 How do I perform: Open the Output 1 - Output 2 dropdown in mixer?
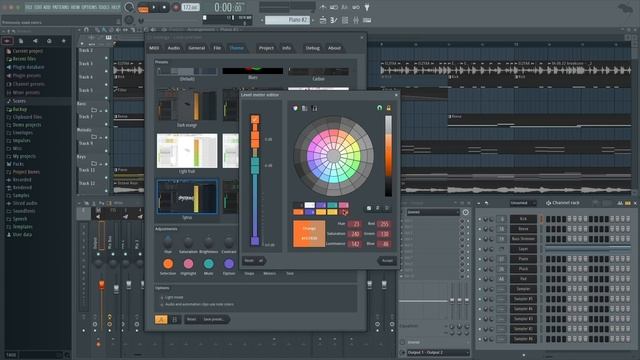[437, 352]
